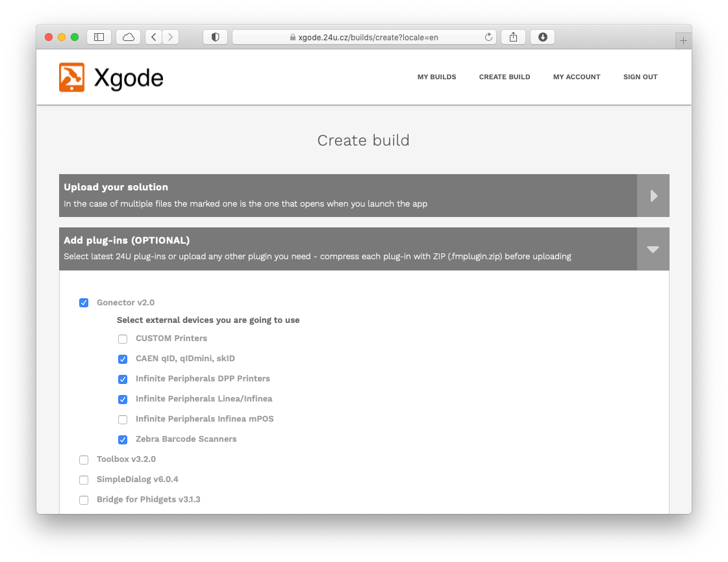Viewport: 728px width, 562px height.
Task: Select Bridge for Phidgets v3.1.3 checkbox
Action: pyautogui.click(x=84, y=500)
